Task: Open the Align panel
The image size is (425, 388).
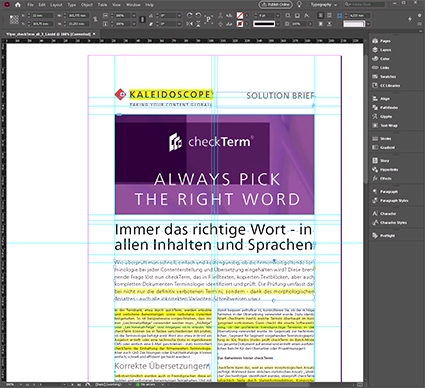Action: [381, 99]
